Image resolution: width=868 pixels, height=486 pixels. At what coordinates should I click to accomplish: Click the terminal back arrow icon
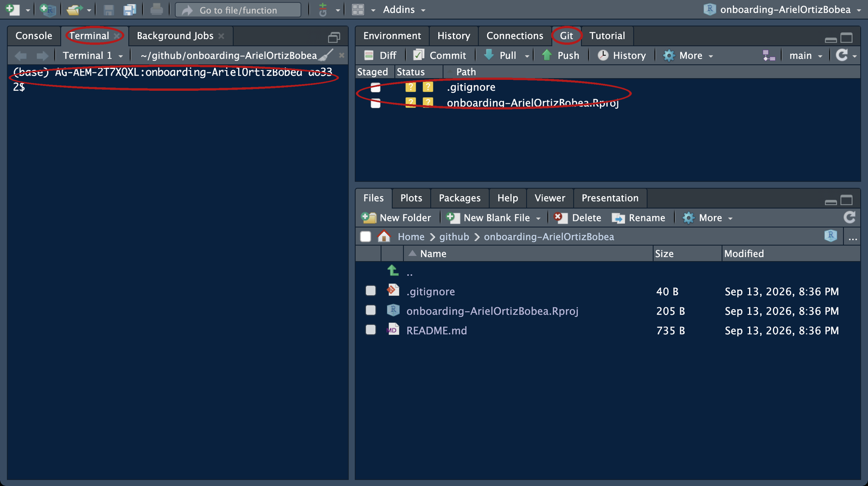[21, 55]
